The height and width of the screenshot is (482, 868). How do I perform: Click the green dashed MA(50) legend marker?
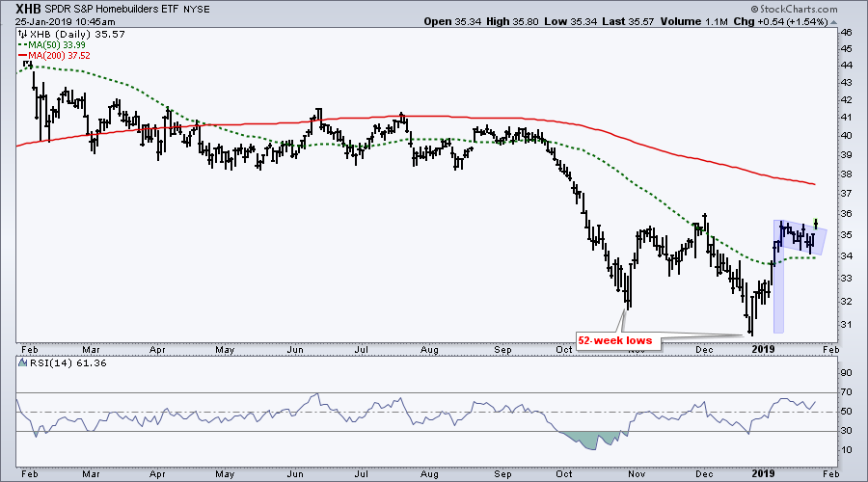[x=23, y=44]
